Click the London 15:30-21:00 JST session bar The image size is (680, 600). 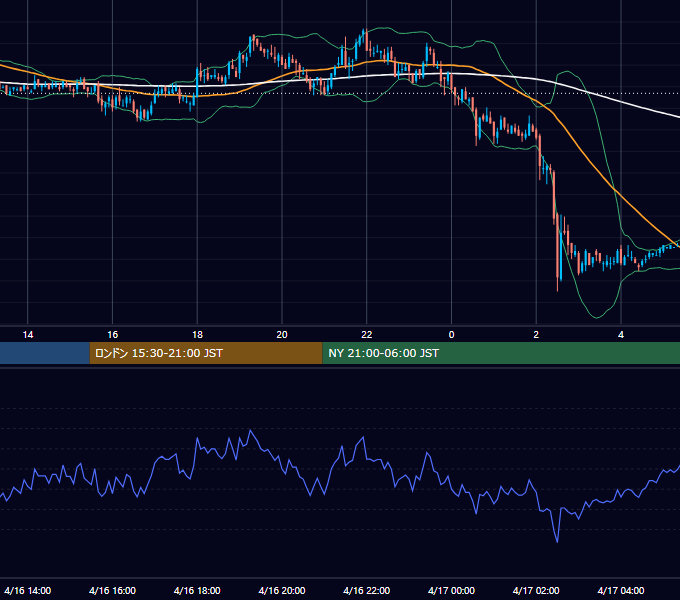click(x=206, y=353)
